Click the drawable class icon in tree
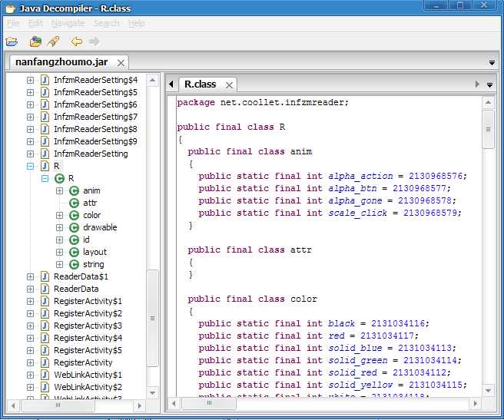The height and width of the screenshot is (420, 504). [x=74, y=227]
